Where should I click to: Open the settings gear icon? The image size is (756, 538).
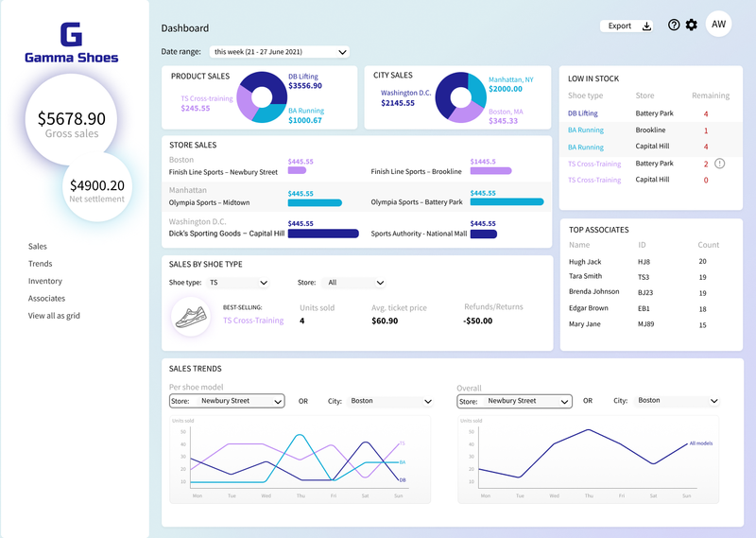pos(691,25)
